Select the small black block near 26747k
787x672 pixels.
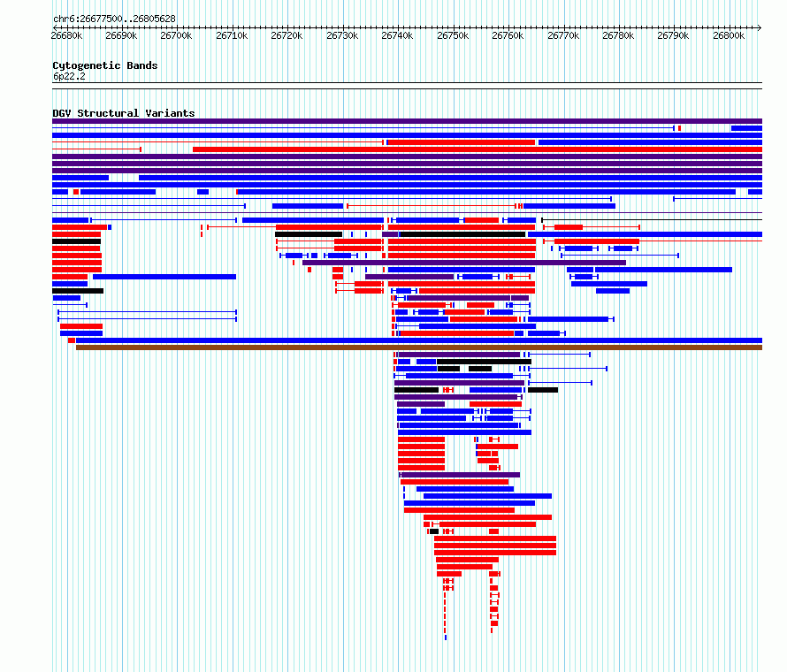[434, 531]
